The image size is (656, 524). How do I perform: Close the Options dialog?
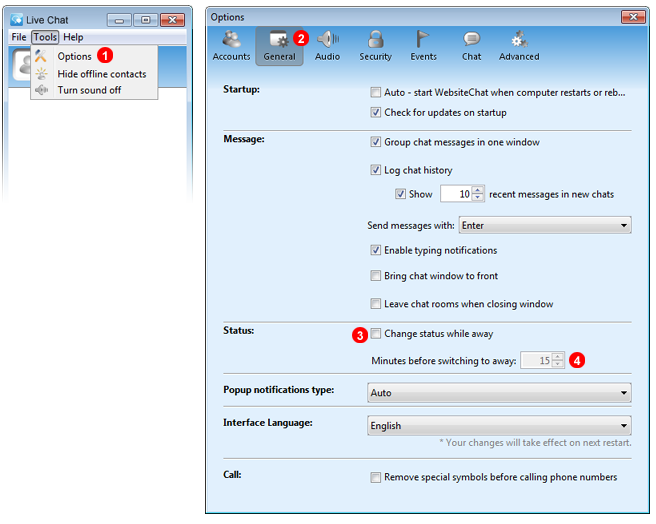[633, 17]
